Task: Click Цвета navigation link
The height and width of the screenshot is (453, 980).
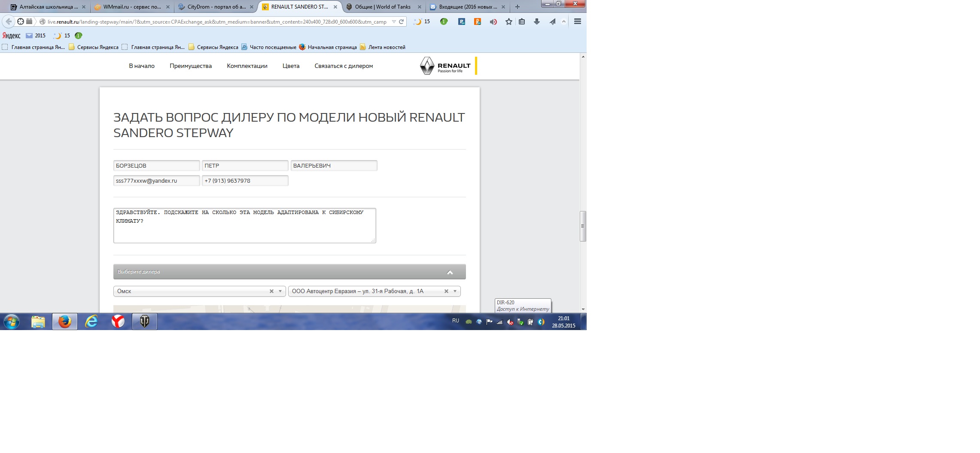Action: tap(291, 66)
